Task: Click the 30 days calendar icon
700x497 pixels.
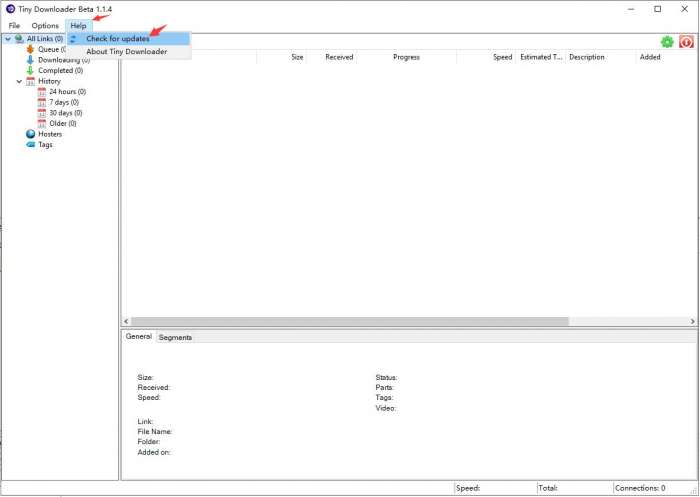Action: click(x=42, y=113)
